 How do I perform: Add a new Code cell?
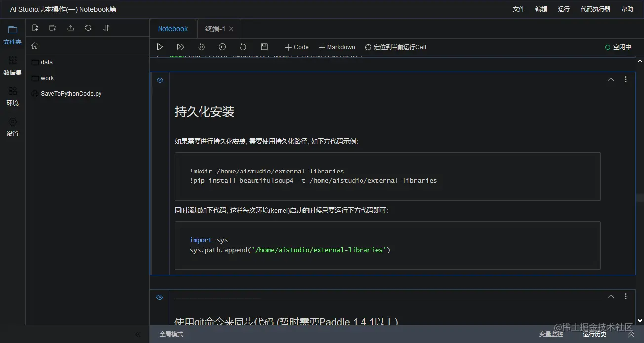297,47
